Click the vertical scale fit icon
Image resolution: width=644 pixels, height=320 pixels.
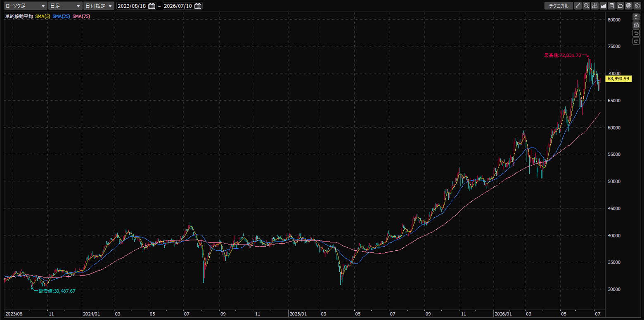636,17
